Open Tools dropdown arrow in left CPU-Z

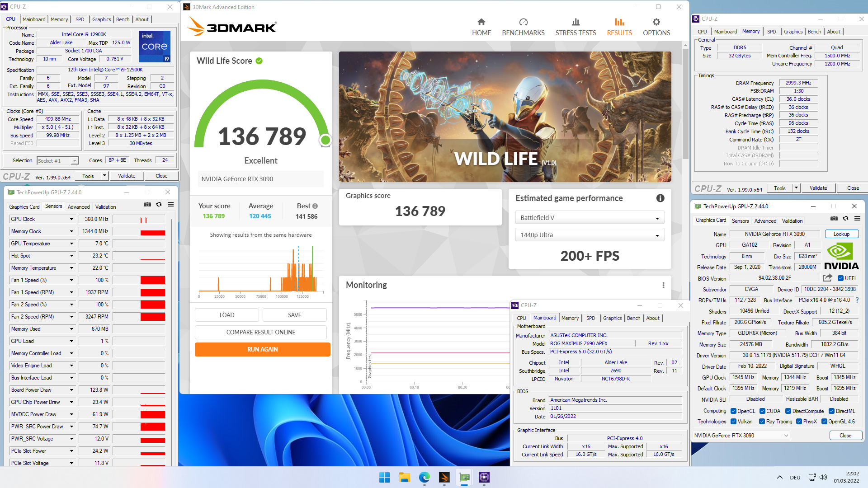[x=105, y=176]
